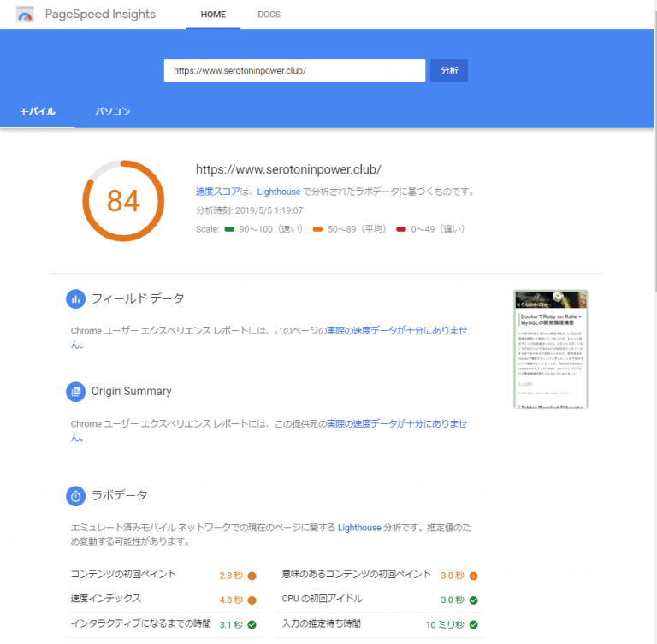657x644 pixels.
Task: Click the PageSpeed Insights logo icon
Action: tap(25, 15)
